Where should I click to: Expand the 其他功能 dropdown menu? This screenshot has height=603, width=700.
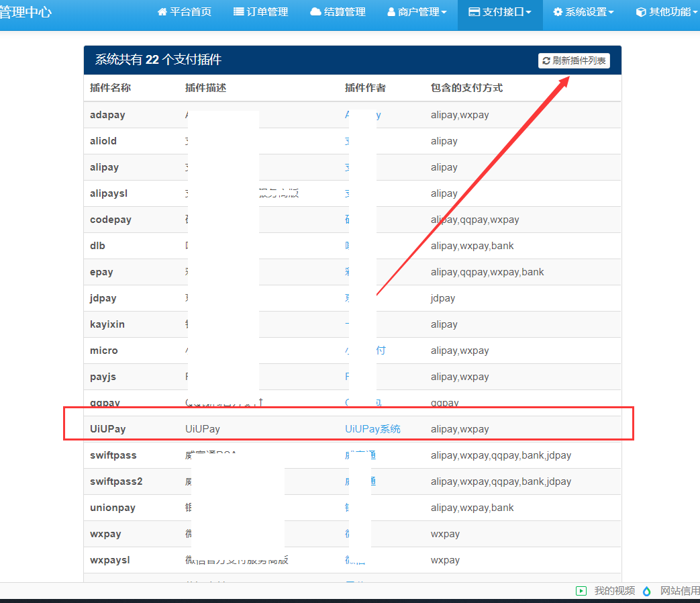667,12
